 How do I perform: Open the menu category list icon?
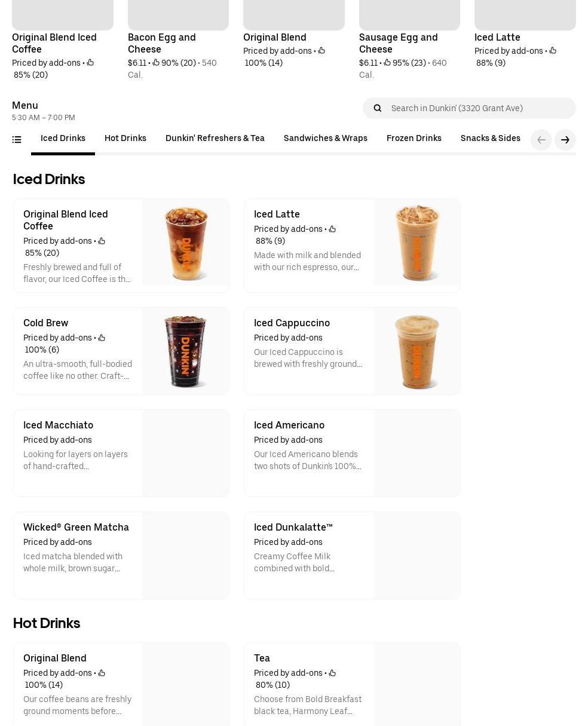[17, 140]
